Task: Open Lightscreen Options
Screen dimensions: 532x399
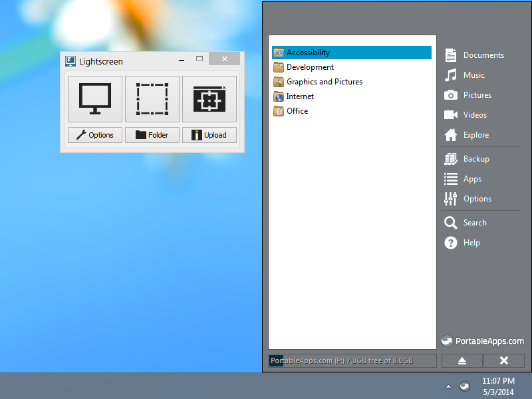Action: click(95, 135)
